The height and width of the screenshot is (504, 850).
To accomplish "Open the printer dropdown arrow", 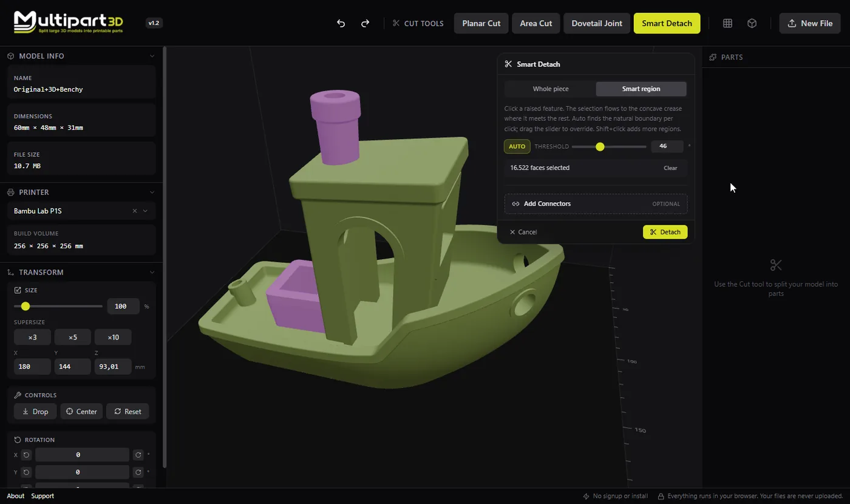I will pos(145,211).
